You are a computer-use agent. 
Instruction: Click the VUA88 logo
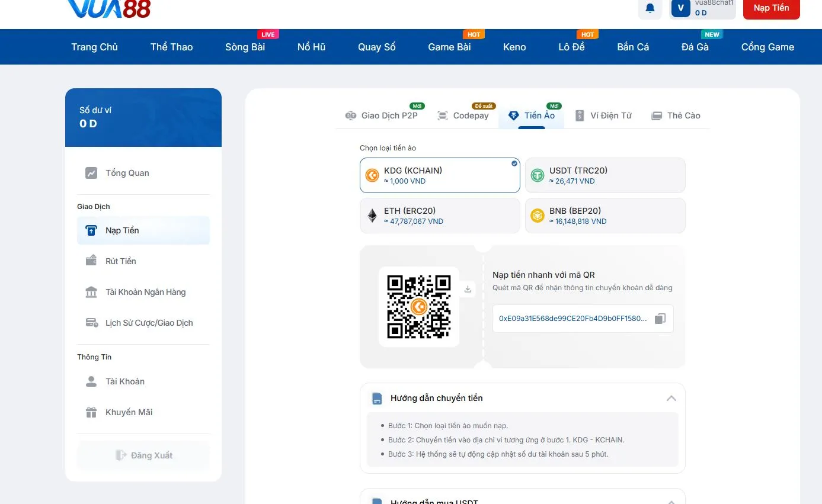click(x=109, y=8)
